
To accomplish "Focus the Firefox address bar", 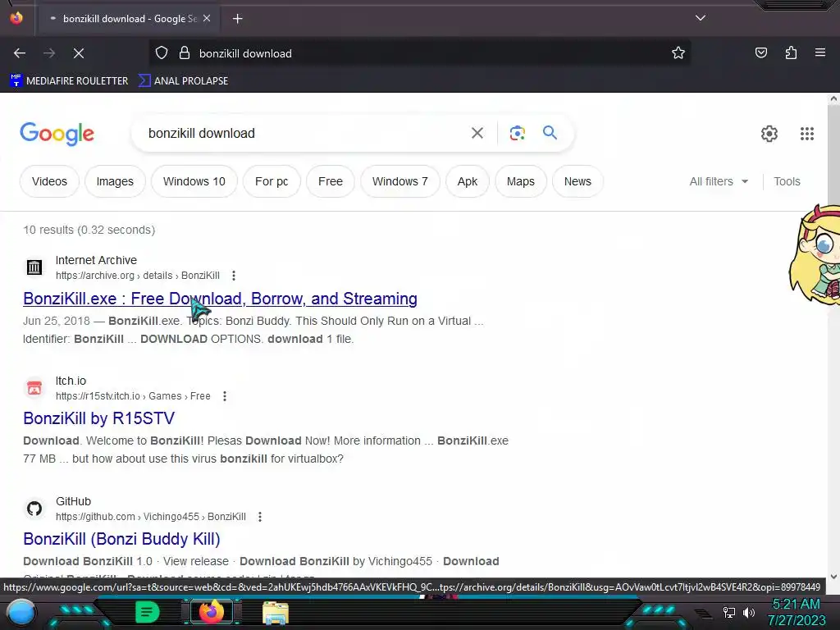I will [x=428, y=53].
